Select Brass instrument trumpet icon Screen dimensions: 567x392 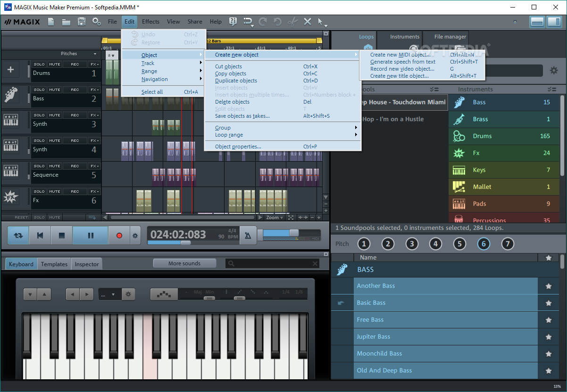tap(459, 119)
